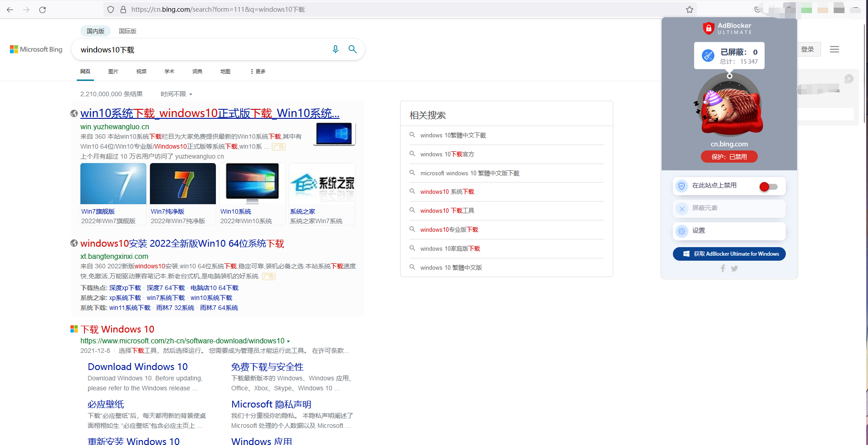The image size is (868, 445).
Task: Switch to the 学术 tab
Action: 169,71
